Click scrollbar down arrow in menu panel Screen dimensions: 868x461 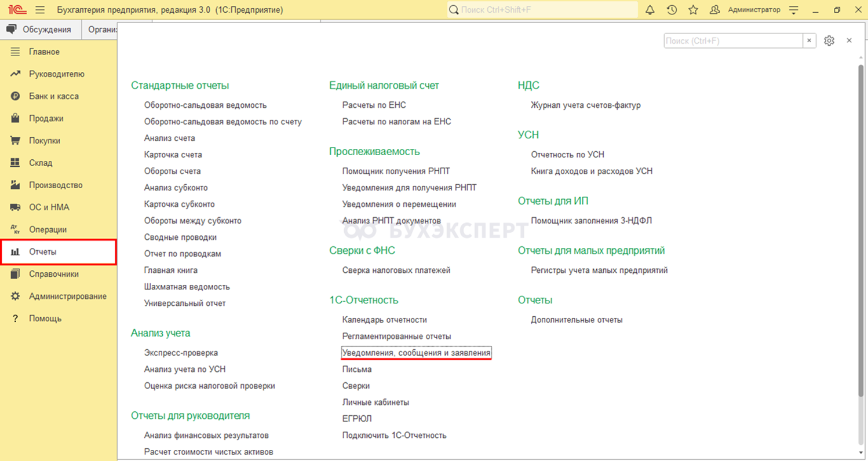point(861,451)
